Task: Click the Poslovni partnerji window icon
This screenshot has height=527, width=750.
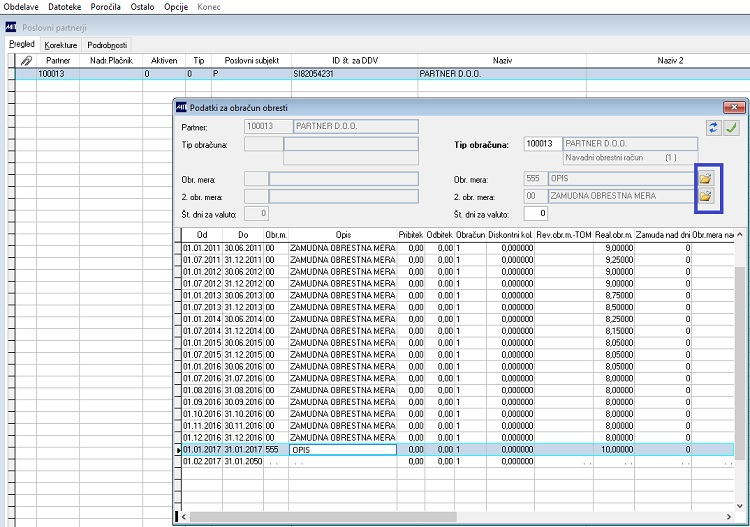Action: coord(10,27)
